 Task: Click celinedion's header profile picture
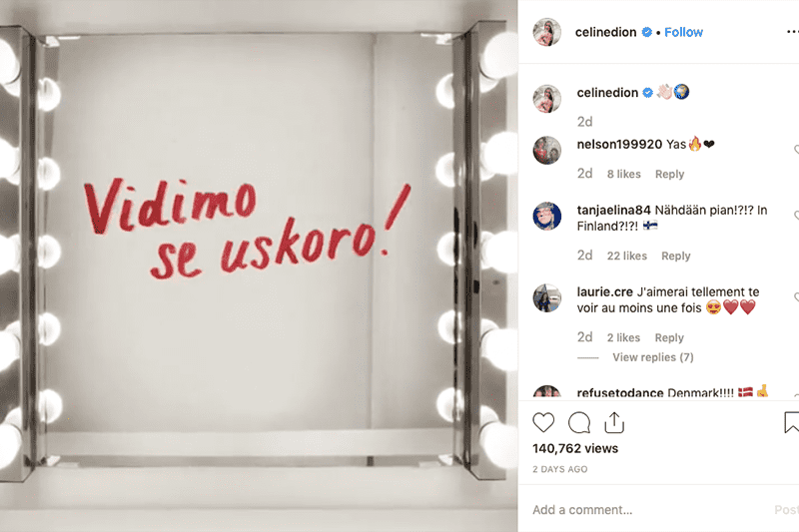click(546, 32)
